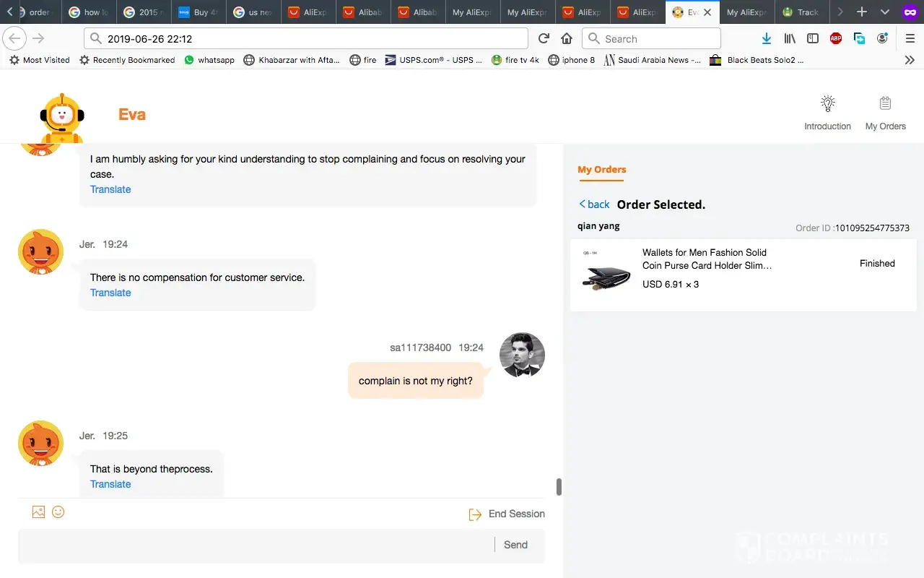This screenshot has height=578, width=924.
Task: Click Translate under 'no compensation' message
Action: [x=110, y=293]
